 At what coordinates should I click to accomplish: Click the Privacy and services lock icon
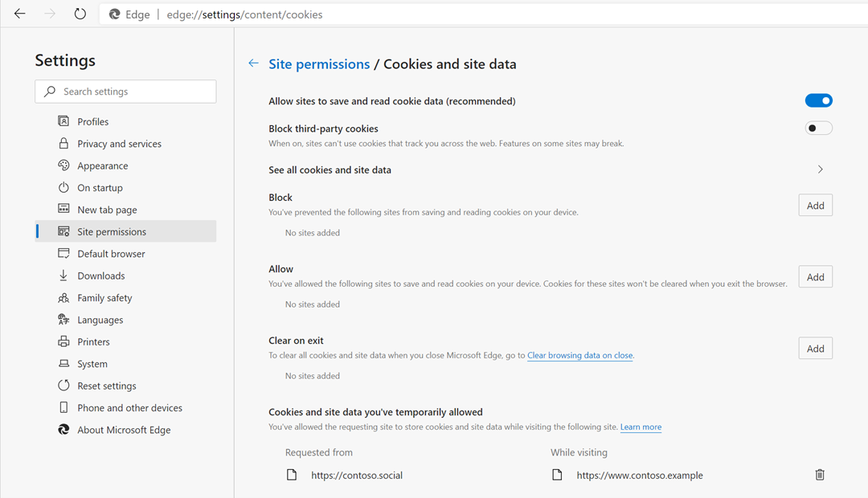[63, 143]
